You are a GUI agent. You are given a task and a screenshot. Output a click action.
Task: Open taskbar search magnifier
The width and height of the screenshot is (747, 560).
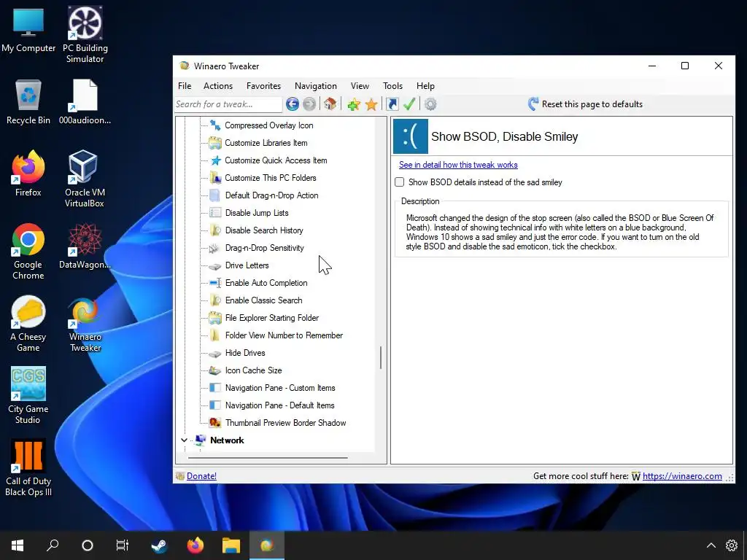coord(53,545)
